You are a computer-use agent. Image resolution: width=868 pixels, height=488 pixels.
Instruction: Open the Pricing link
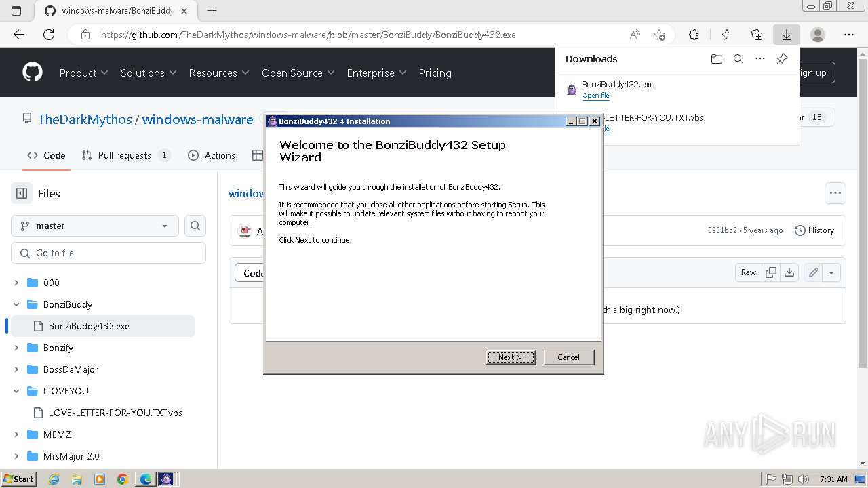(x=435, y=73)
